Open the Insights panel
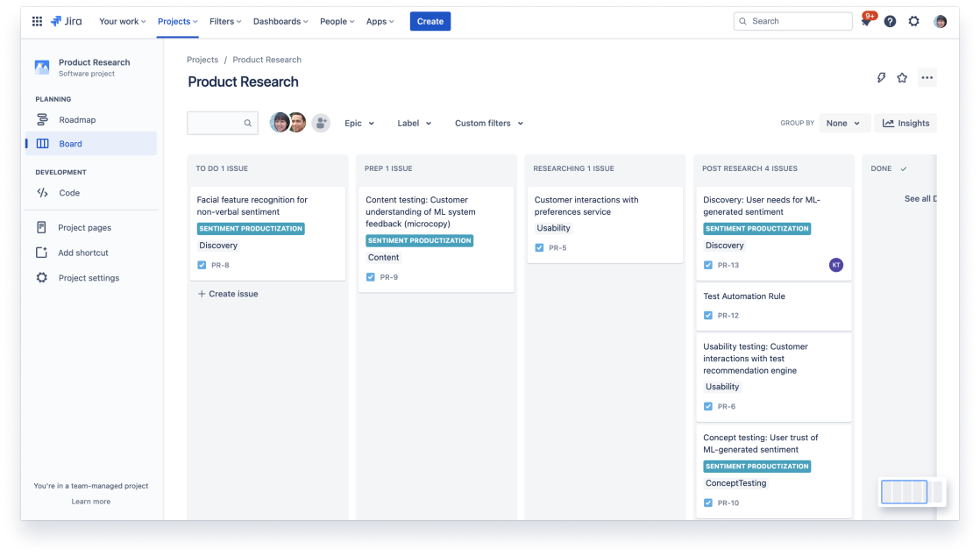 tap(905, 123)
